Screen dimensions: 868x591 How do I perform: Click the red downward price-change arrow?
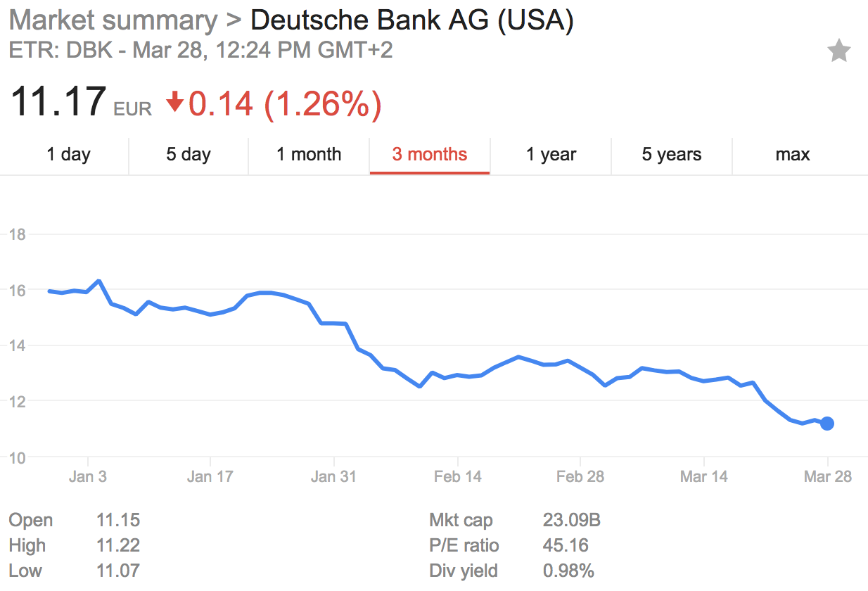tap(174, 103)
